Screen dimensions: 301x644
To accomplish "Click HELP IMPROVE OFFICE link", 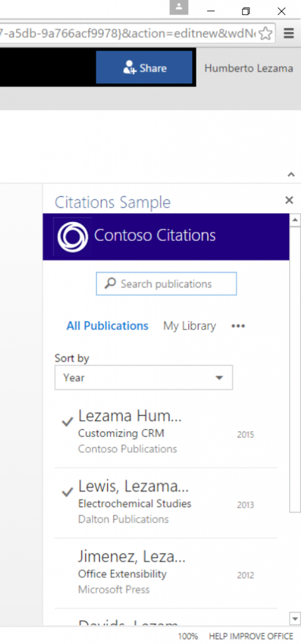I will (x=251, y=636).
